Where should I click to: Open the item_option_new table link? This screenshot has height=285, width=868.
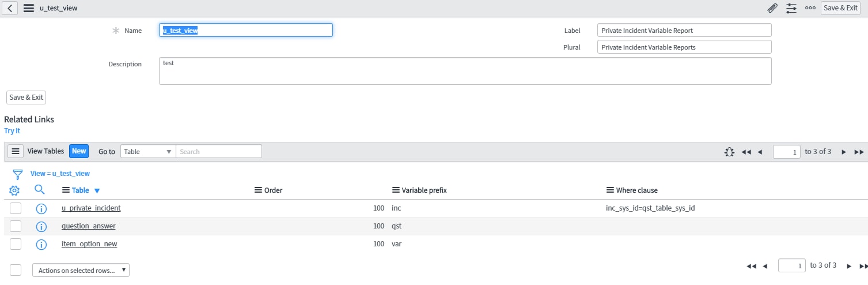[89, 244]
